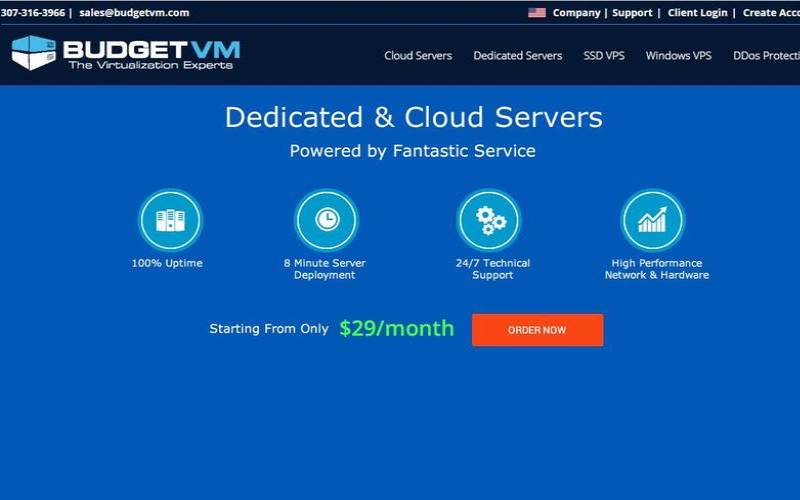Click the Dedicated & Cloud Servers heading
This screenshot has height=500, width=800.
[414, 117]
